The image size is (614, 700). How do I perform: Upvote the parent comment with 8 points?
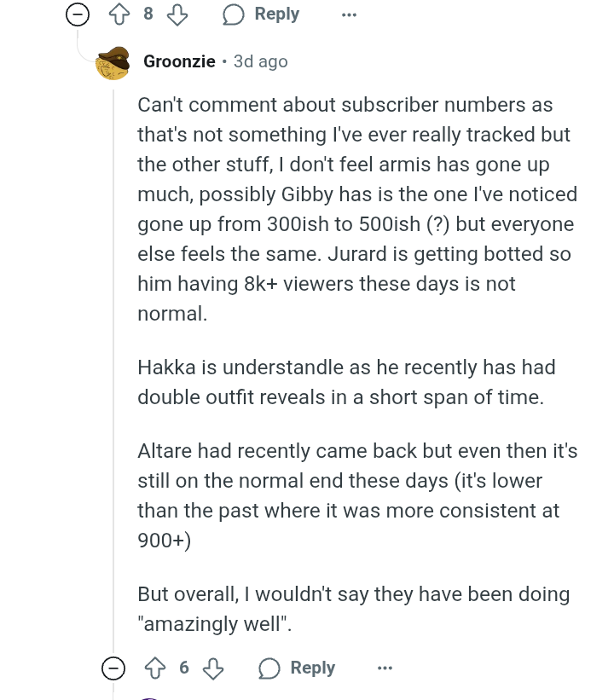pyautogui.click(x=119, y=14)
